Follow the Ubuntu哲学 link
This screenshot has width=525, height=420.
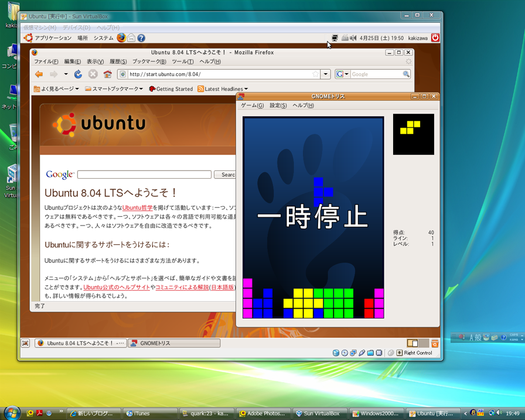point(137,207)
